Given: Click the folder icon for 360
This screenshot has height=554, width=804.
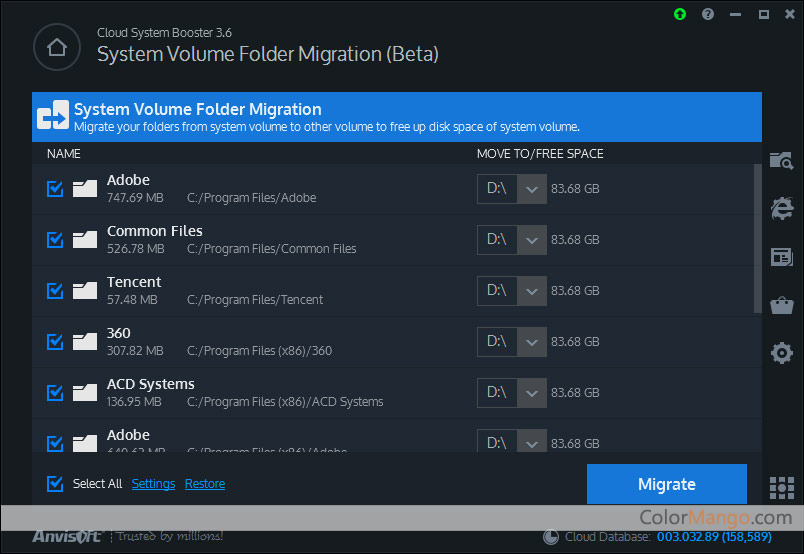Looking at the screenshot, I should click(85, 342).
